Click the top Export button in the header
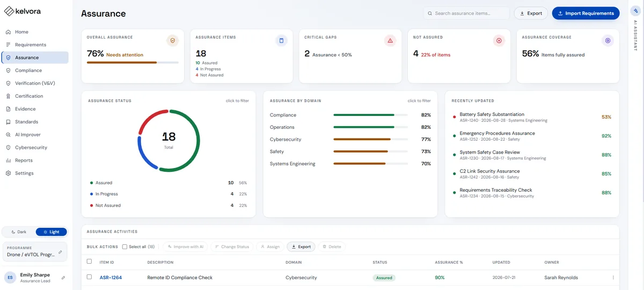This screenshot has height=290, width=644. coord(531,13)
